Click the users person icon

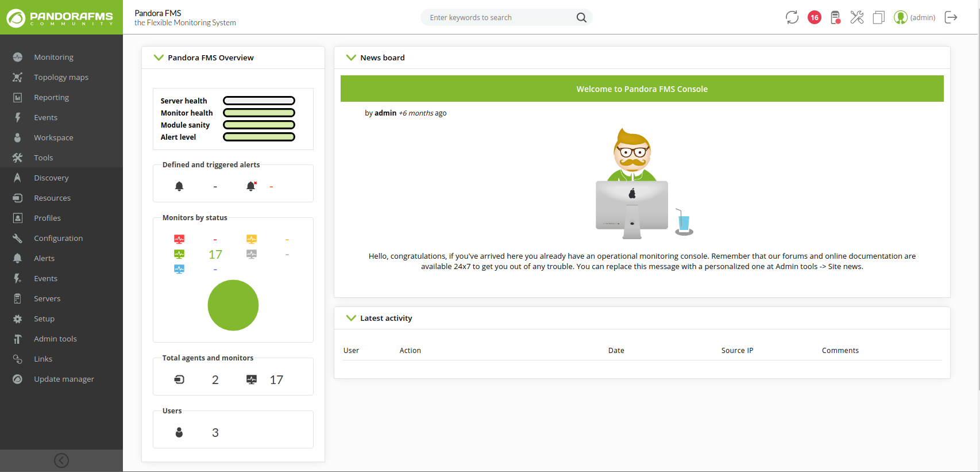tap(179, 432)
